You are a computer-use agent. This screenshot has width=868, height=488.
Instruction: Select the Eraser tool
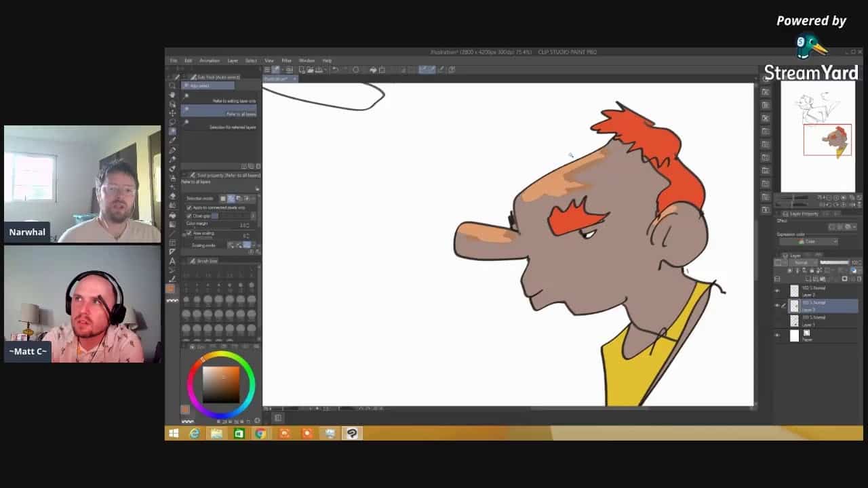172,186
